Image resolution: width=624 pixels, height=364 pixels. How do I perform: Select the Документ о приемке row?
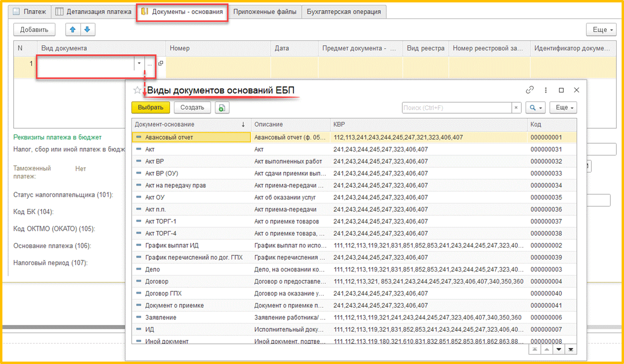click(354, 305)
